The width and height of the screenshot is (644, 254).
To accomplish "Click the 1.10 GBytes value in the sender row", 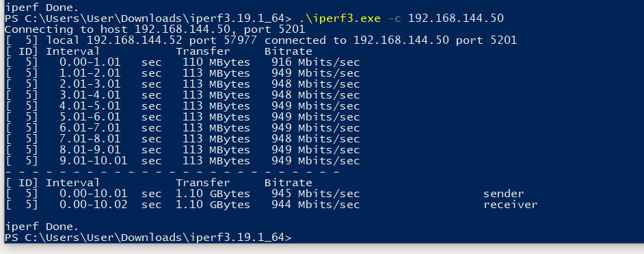I will pyautogui.click(x=213, y=194).
